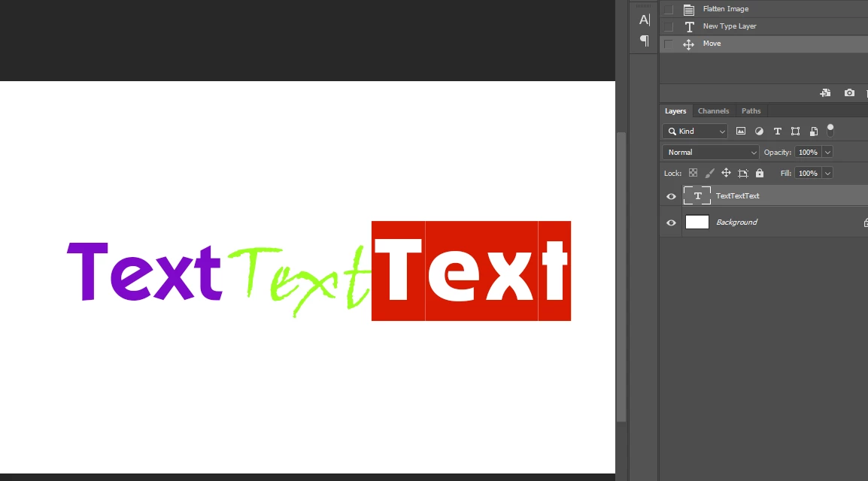
Task: Select the New Type Layer history state
Action: [763, 26]
